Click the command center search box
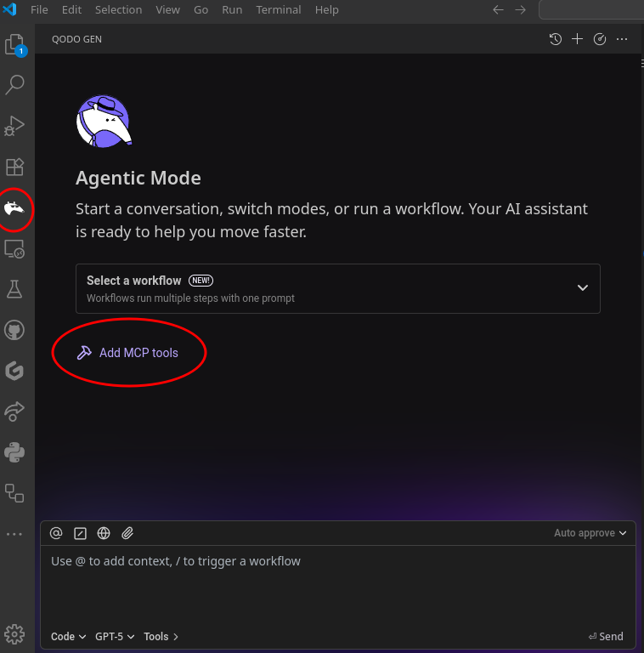The height and width of the screenshot is (653, 644). pyautogui.click(x=591, y=9)
